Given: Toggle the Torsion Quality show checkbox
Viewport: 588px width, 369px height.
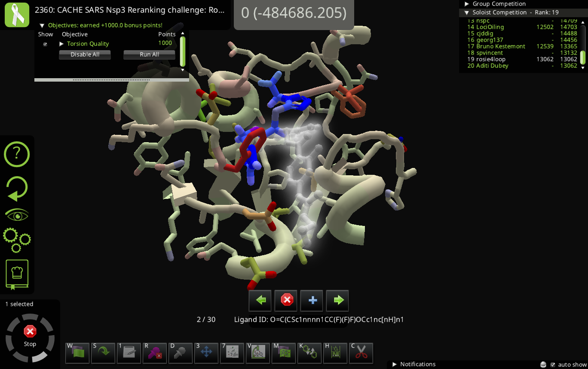Looking at the screenshot, I should (x=45, y=44).
